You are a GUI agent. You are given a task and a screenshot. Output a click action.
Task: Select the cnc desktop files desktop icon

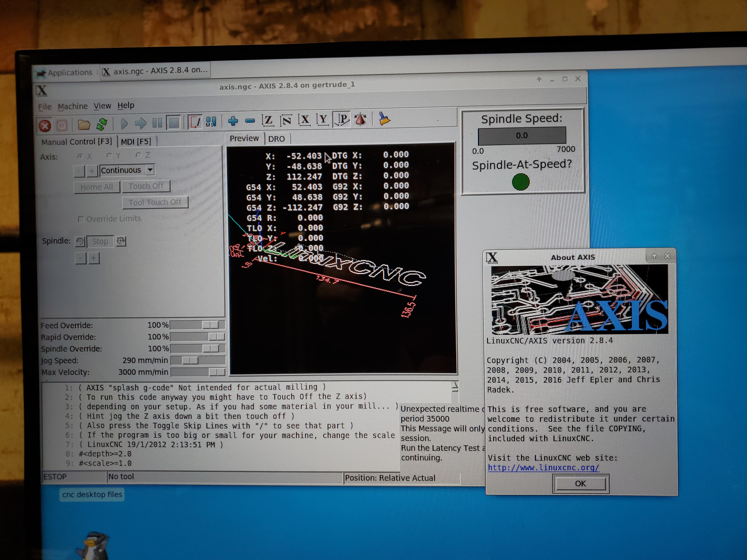pyautogui.click(x=92, y=494)
